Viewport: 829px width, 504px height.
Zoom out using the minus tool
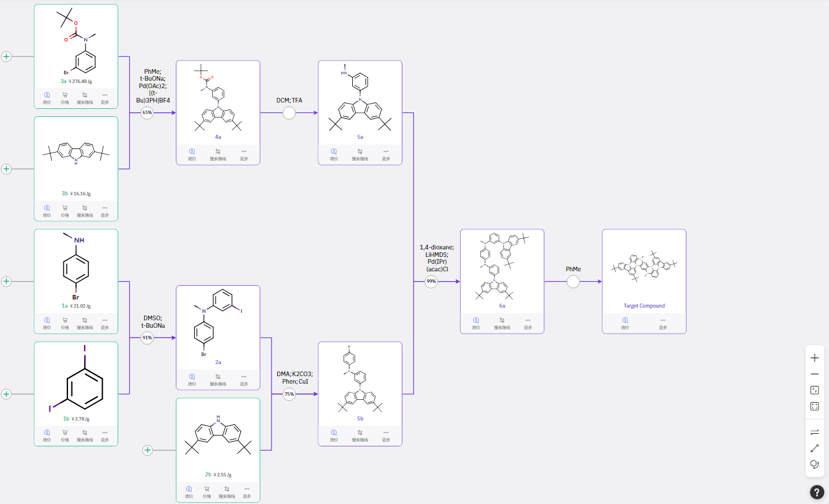click(x=814, y=374)
